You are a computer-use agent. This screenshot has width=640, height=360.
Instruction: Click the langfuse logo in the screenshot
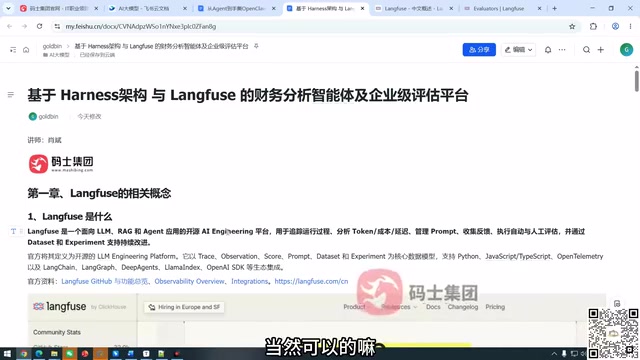tap(60, 307)
